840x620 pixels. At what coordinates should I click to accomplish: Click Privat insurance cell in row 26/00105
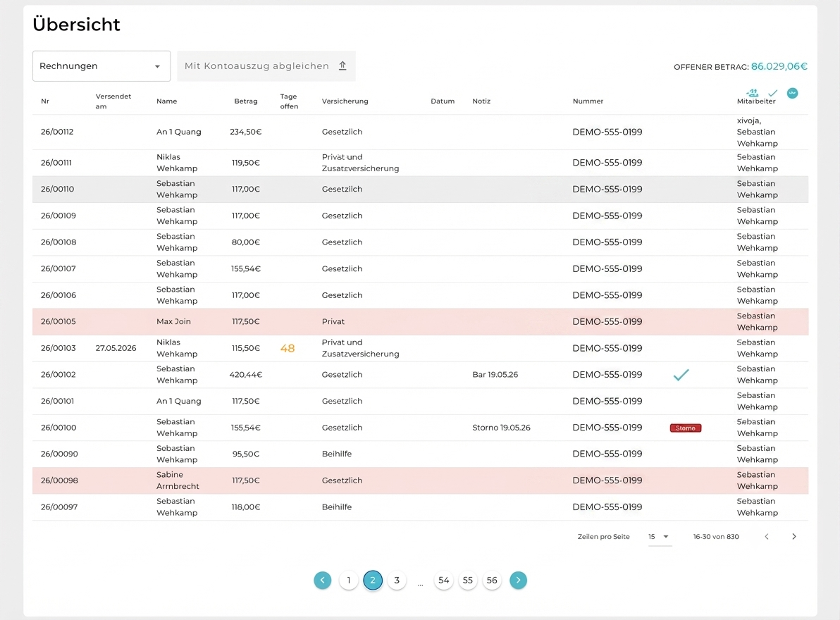333,322
